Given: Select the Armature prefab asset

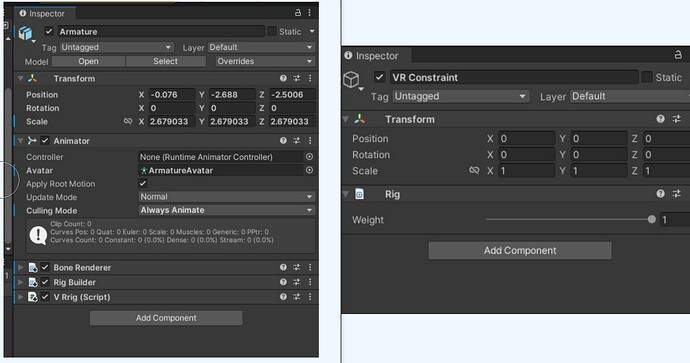Looking at the screenshot, I should 165,61.
